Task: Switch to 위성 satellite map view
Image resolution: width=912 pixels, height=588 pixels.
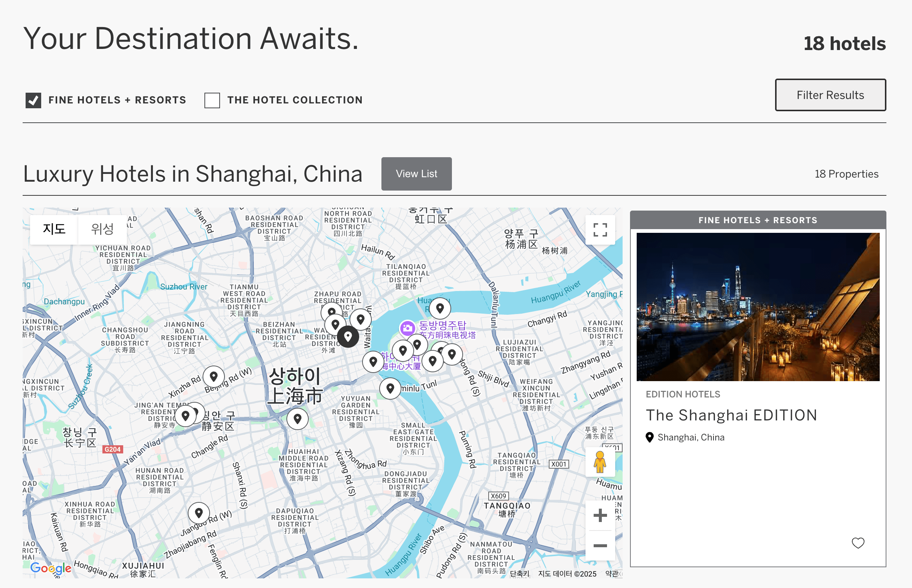Action: [102, 229]
